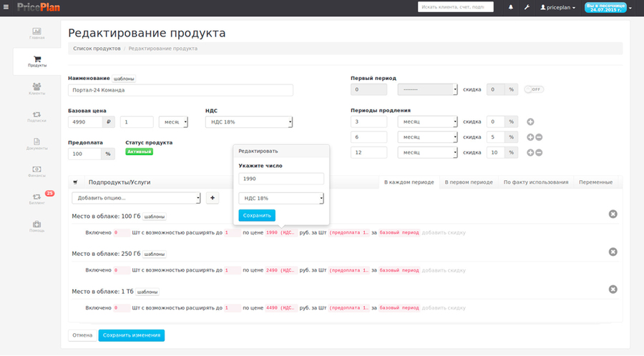This screenshot has height=356, width=644.
Task: Select the Переменные tab
Action: coord(595,182)
